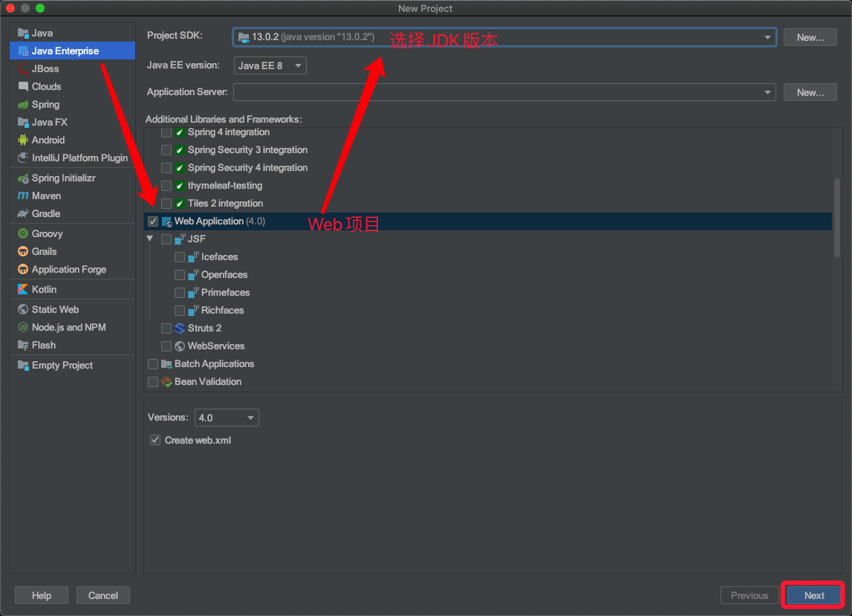
Task: Click the Java folder icon in sidebar
Action: click(23, 33)
